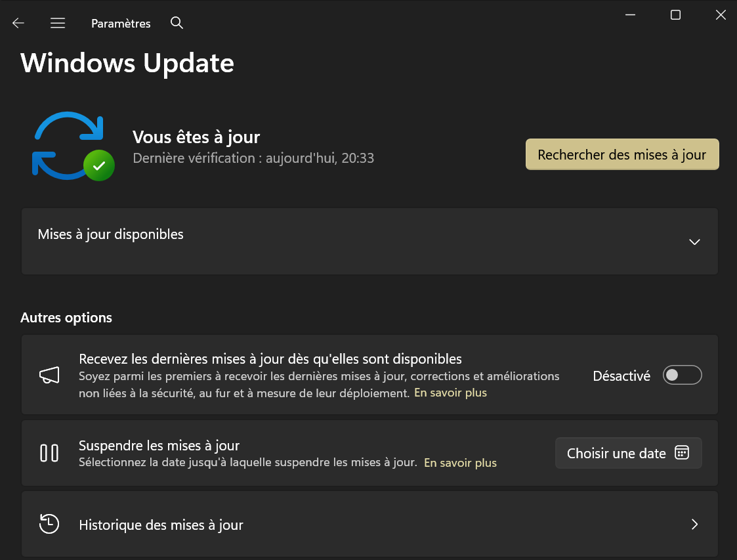
Task: Minimize the Paramètres window
Action: click(x=630, y=15)
